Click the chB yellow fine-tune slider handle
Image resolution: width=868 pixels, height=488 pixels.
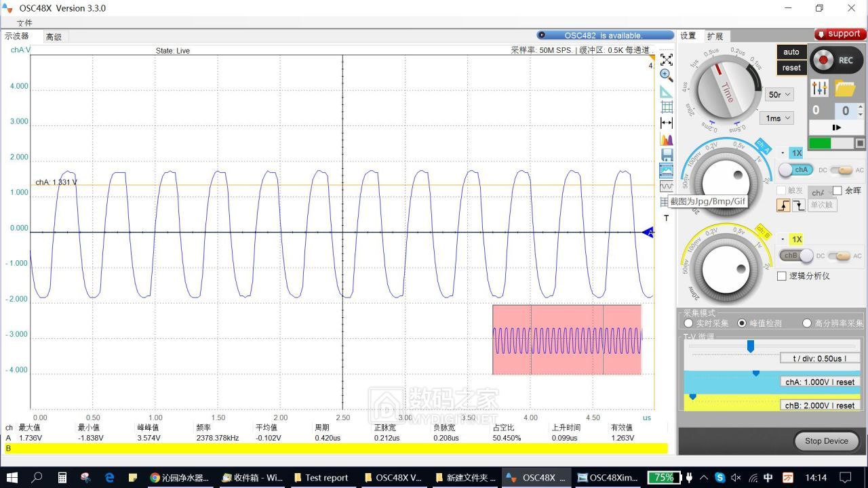coord(692,396)
